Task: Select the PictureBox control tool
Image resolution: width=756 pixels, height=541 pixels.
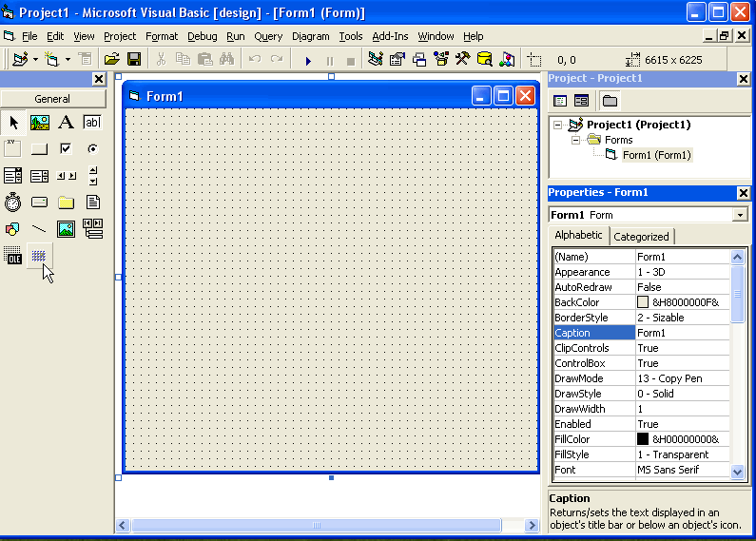Action: [40, 123]
